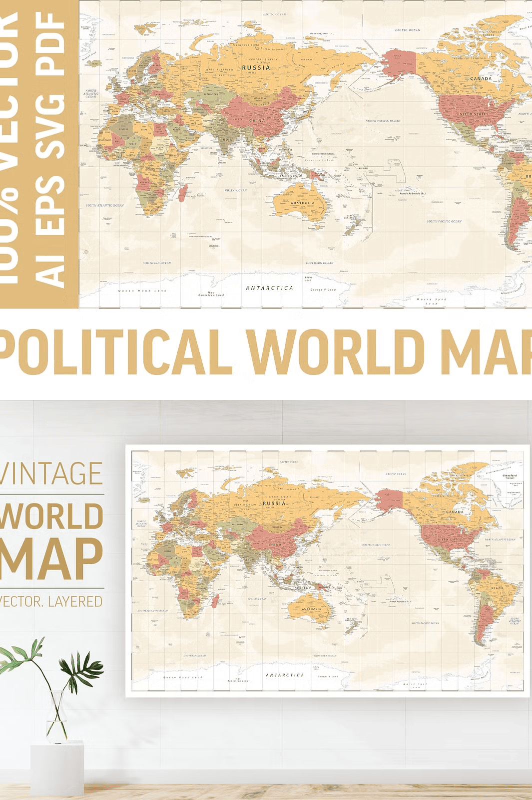
Task: Click the RUSSIA label on the top map
Action: [256, 67]
